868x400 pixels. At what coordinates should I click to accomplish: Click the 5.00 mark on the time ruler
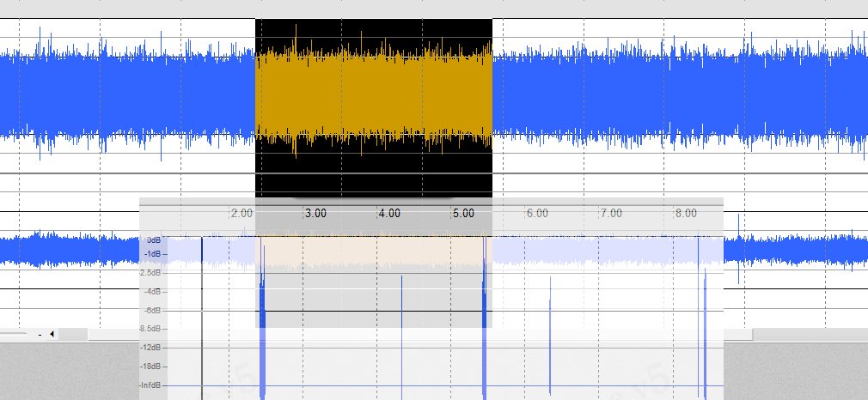pos(464,213)
